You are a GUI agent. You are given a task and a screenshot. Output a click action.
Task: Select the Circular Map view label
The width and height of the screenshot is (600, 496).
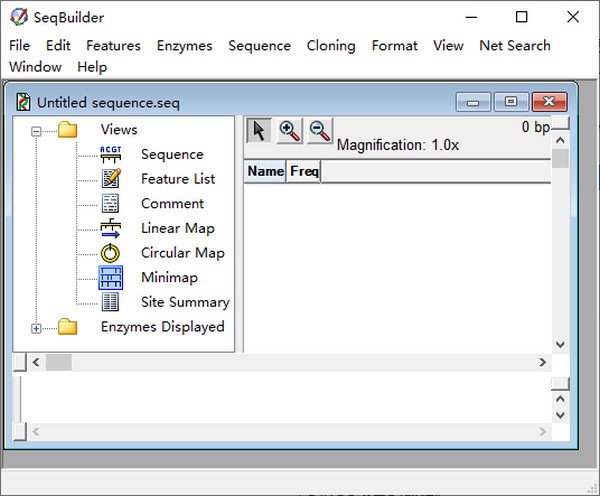pyautogui.click(x=183, y=253)
